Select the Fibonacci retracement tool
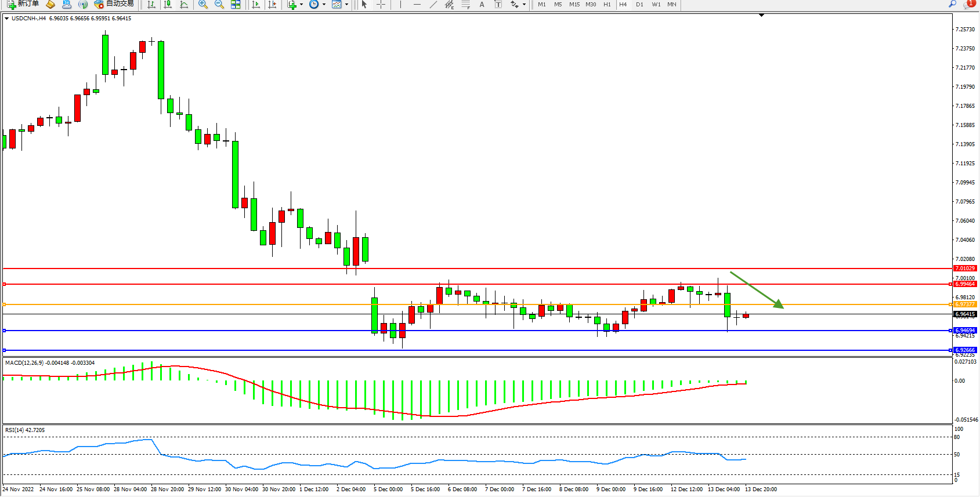 click(x=465, y=5)
